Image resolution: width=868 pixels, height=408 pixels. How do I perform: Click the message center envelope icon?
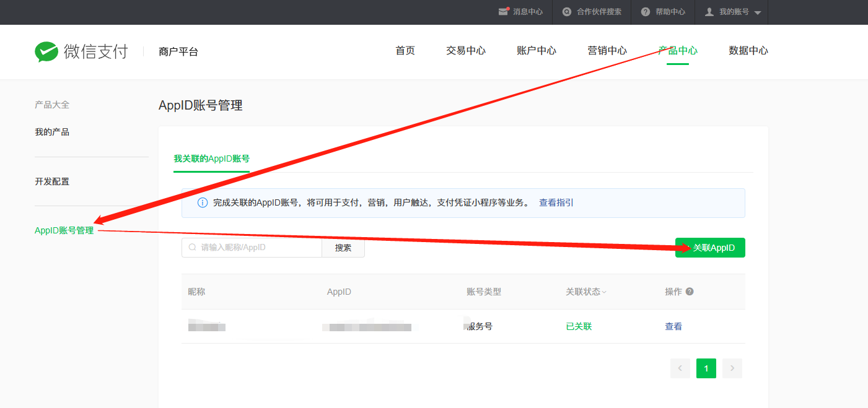[504, 12]
